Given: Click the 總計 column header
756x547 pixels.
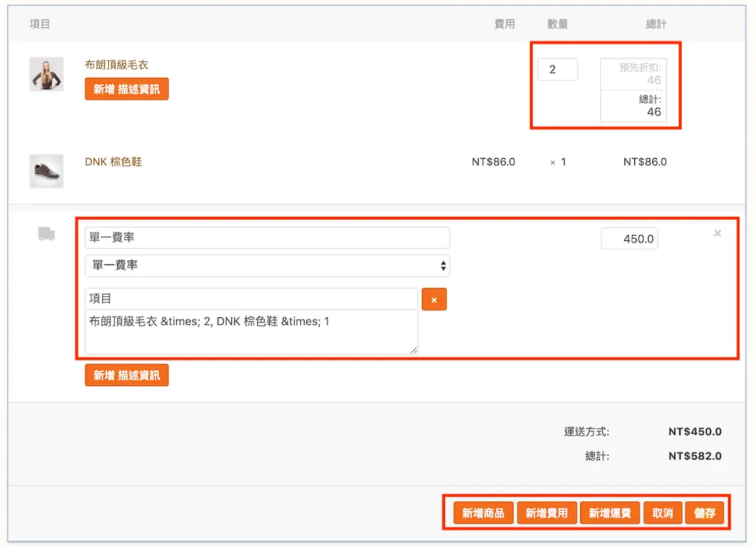Looking at the screenshot, I should pyautogui.click(x=656, y=24).
